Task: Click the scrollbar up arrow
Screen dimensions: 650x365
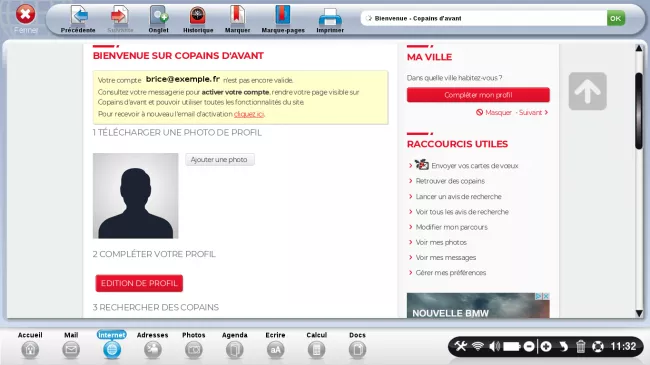Action: point(639,48)
